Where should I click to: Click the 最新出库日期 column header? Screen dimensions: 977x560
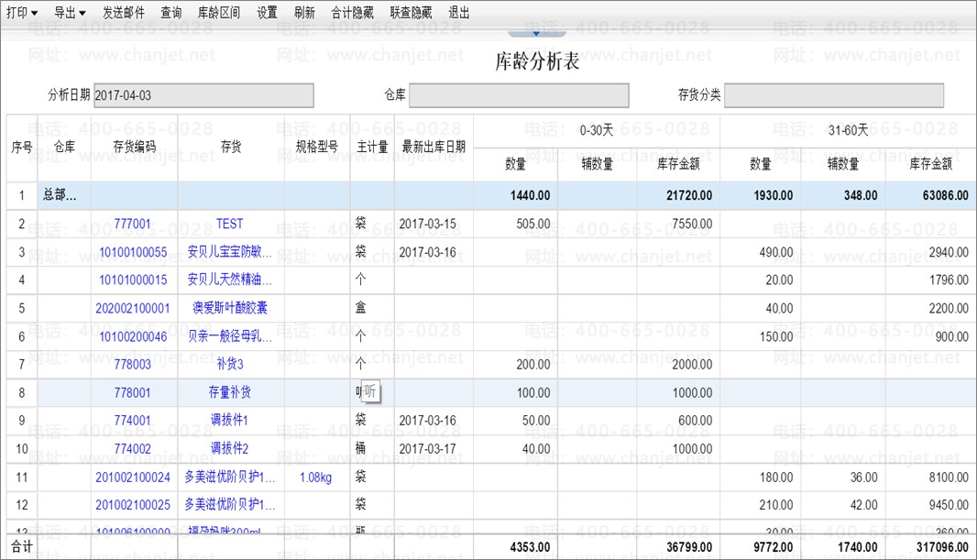point(434,147)
